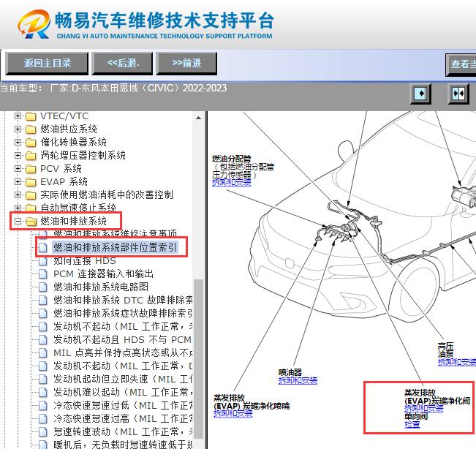Open 如何连接 HDS page

(85, 261)
